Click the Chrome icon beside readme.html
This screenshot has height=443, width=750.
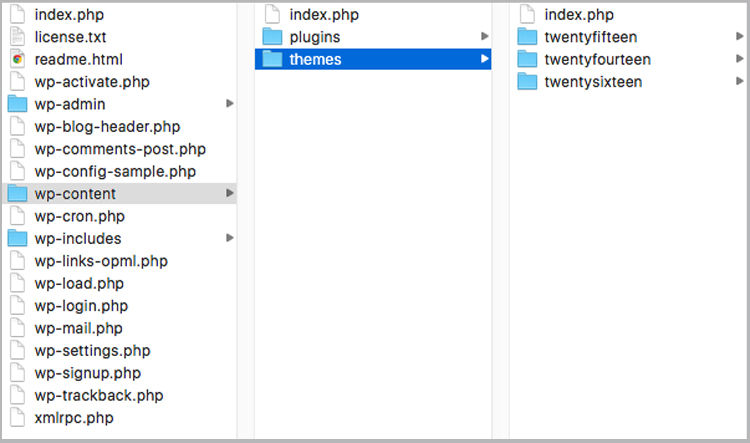(x=18, y=59)
